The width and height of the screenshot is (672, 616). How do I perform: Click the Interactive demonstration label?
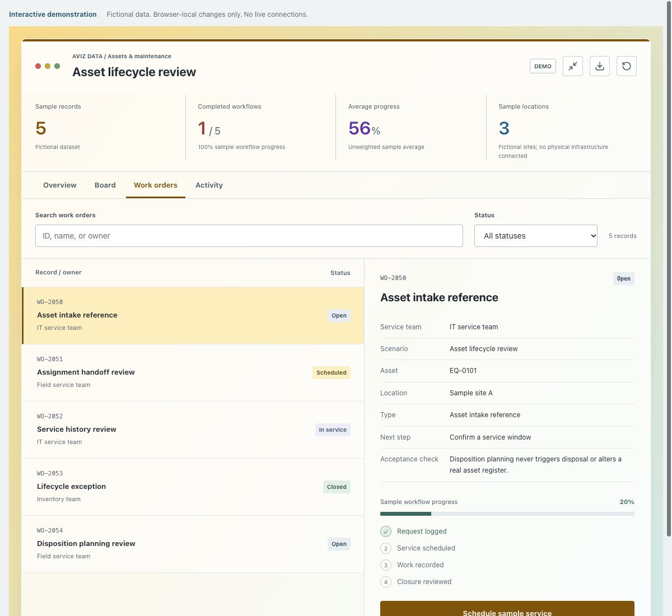pyautogui.click(x=53, y=15)
